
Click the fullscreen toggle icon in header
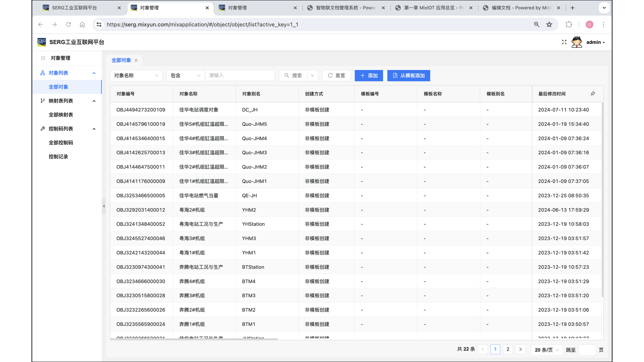pyautogui.click(x=564, y=42)
